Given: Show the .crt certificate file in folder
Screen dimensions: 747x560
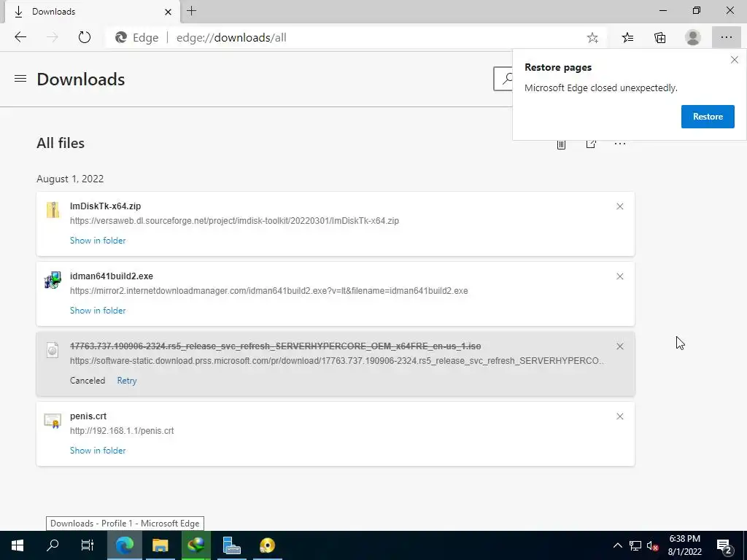Looking at the screenshot, I should (98, 451).
